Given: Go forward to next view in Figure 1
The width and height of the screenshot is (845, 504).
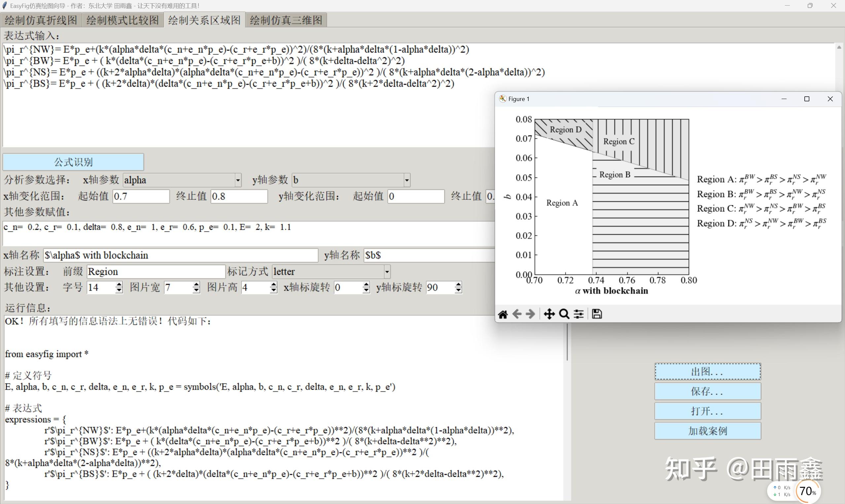Looking at the screenshot, I should pos(530,314).
